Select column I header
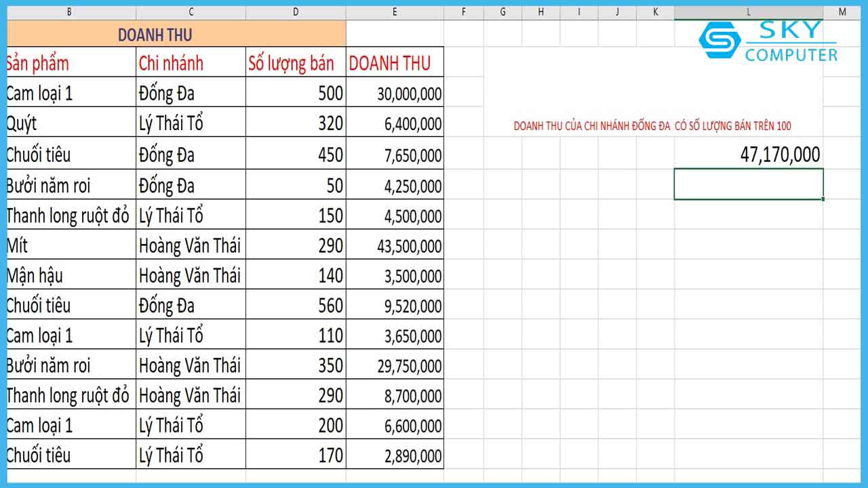Image resolution: width=868 pixels, height=488 pixels. coord(579,12)
